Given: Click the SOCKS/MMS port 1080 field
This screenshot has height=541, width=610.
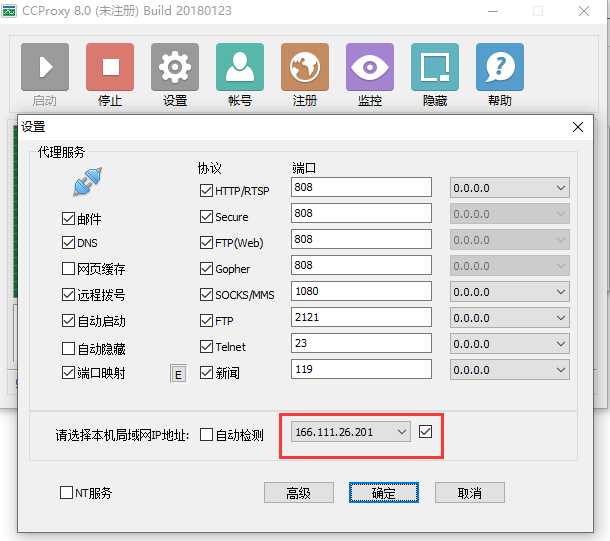Looking at the screenshot, I should (x=361, y=291).
